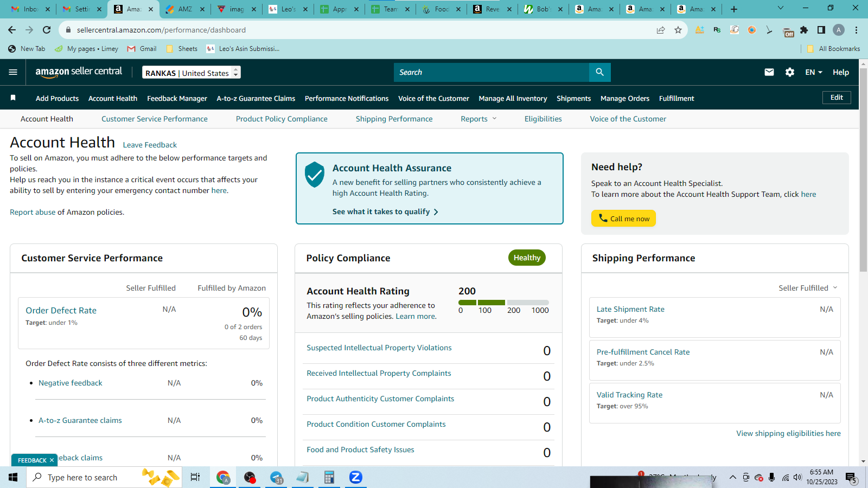Select A-to-z Guarantee Claims in nav bar
The height and width of the screenshot is (488, 868).
256,98
